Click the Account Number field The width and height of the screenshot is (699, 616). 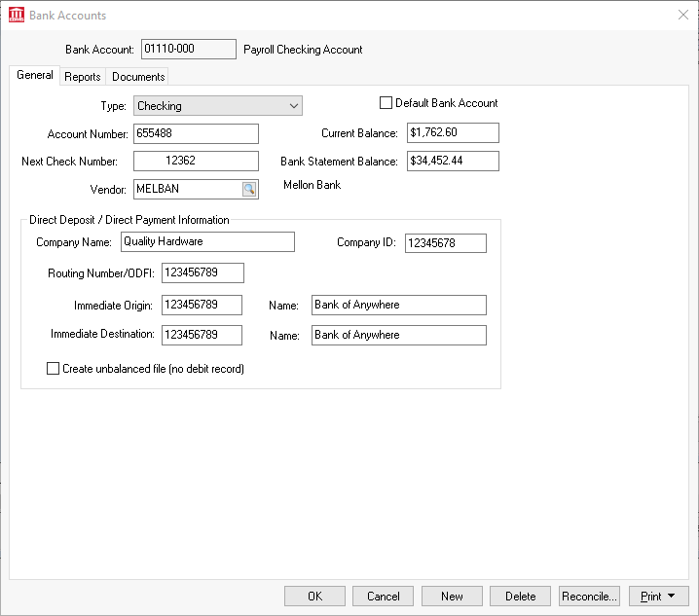click(x=196, y=133)
